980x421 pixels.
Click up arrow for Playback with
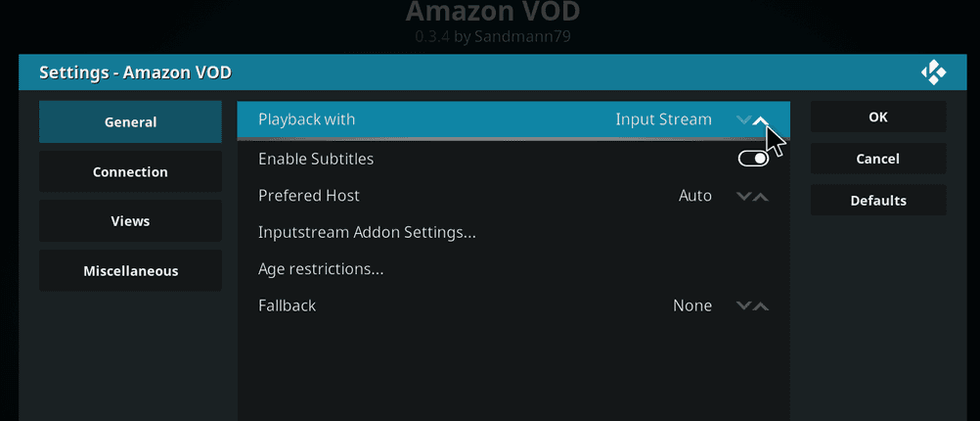762,119
